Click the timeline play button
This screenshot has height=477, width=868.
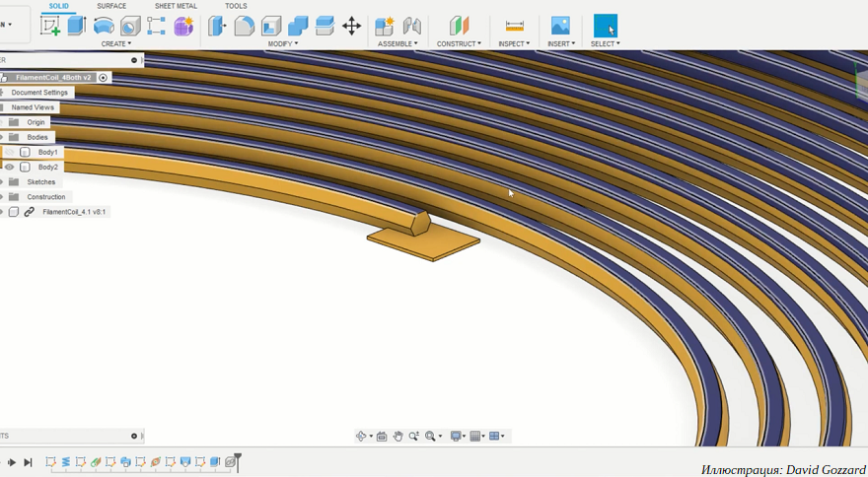tap(12, 462)
